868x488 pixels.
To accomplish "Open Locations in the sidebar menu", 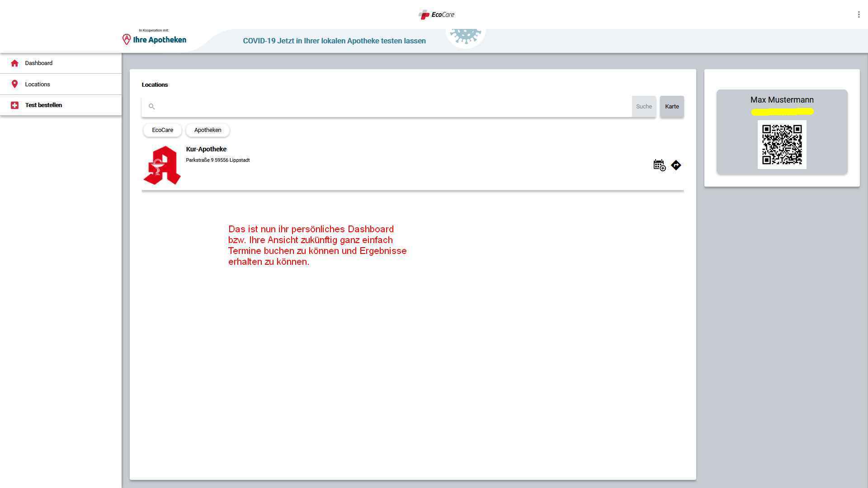I will pyautogui.click(x=38, y=84).
